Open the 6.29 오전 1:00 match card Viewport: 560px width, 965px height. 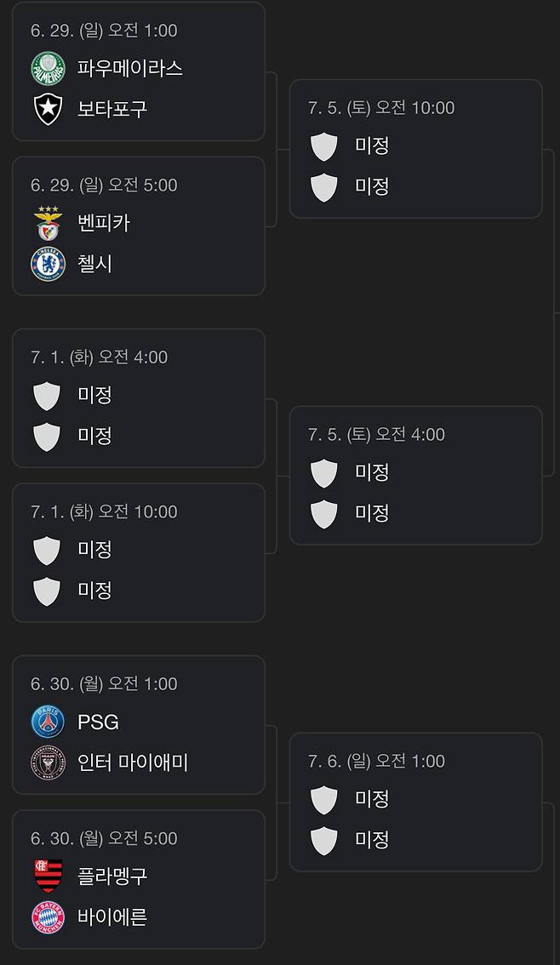[x=138, y=71]
